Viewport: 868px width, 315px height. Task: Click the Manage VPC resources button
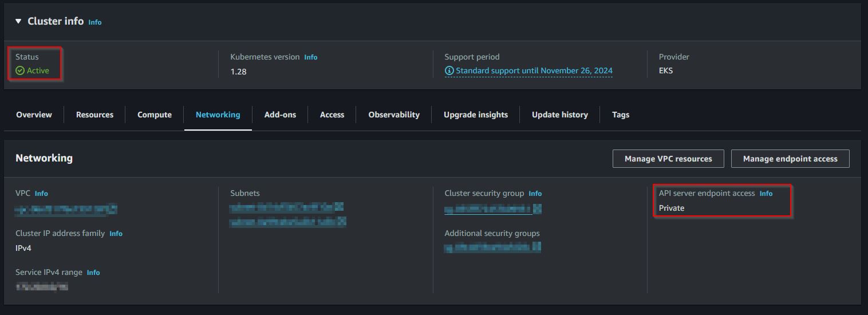(x=668, y=159)
